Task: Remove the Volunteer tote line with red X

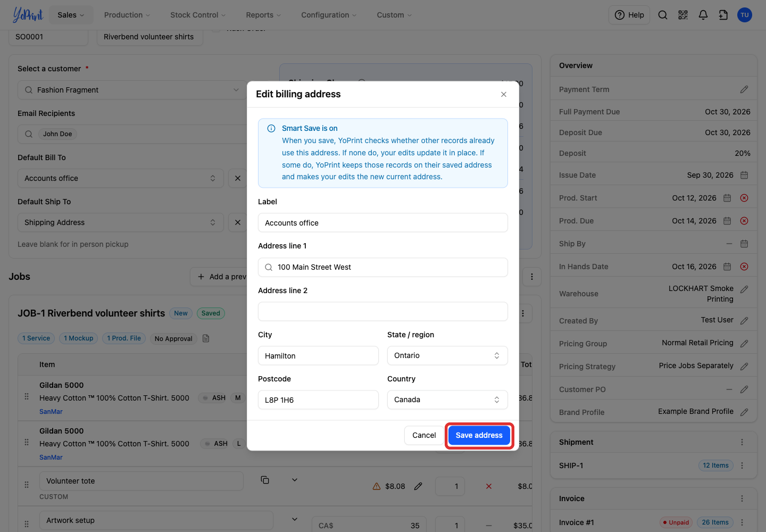Action: [x=489, y=486]
